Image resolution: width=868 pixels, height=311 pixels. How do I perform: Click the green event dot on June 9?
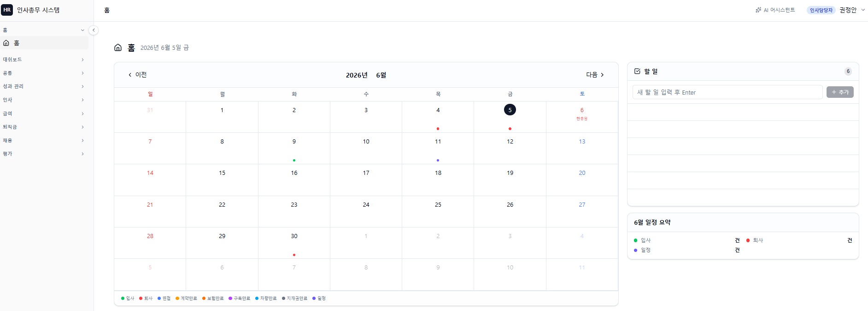tap(294, 160)
